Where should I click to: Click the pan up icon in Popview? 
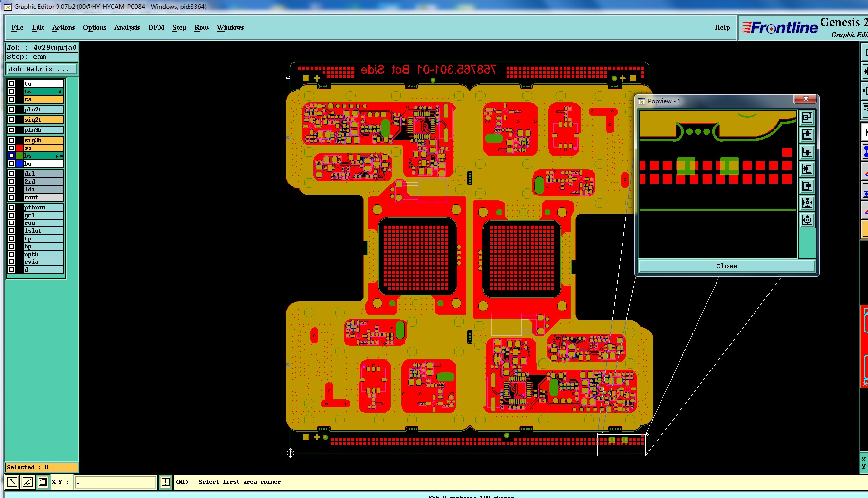point(807,134)
